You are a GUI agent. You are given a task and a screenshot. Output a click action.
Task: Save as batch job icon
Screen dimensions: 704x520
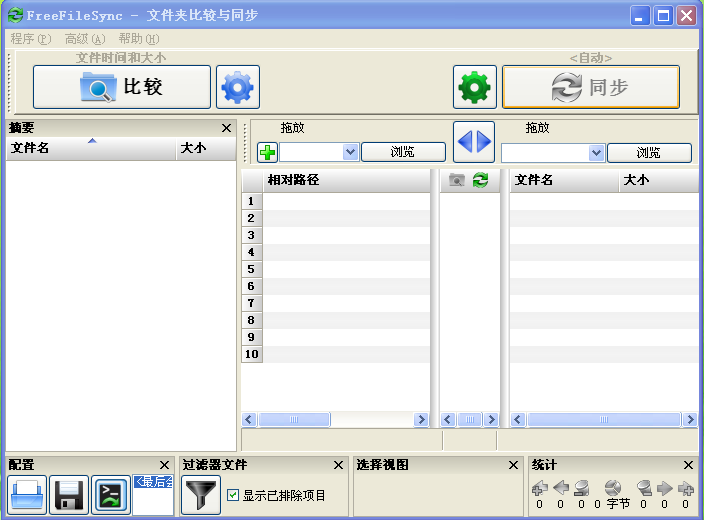tap(111, 495)
